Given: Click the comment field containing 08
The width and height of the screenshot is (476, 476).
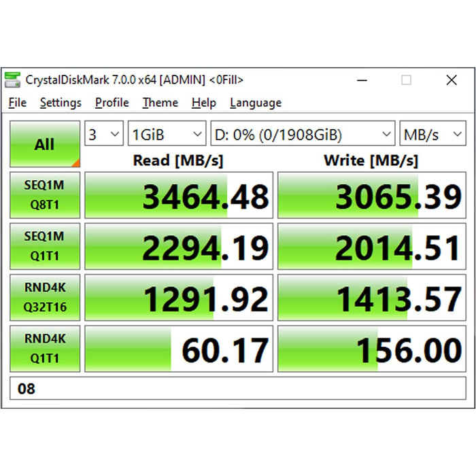Looking at the screenshot, I should [x=238, y=388].
